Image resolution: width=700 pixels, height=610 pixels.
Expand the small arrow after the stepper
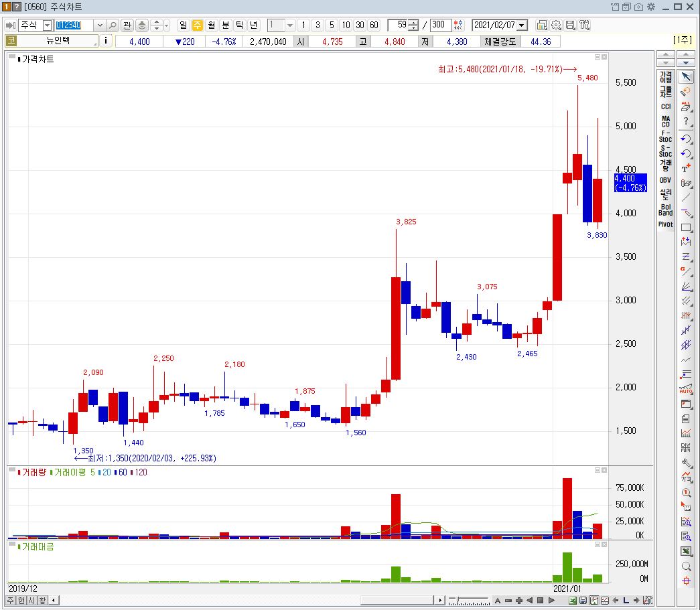[x=167, y=25]
